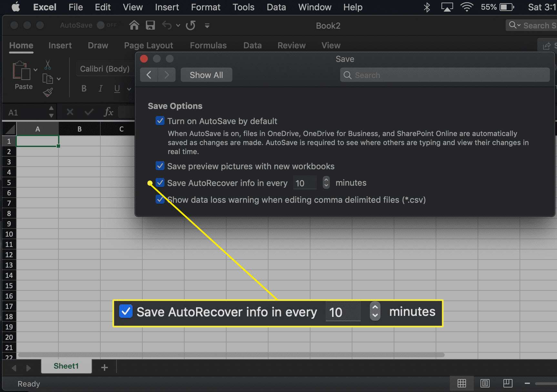Click the zoom out minus icon

[x=527, y=383]
